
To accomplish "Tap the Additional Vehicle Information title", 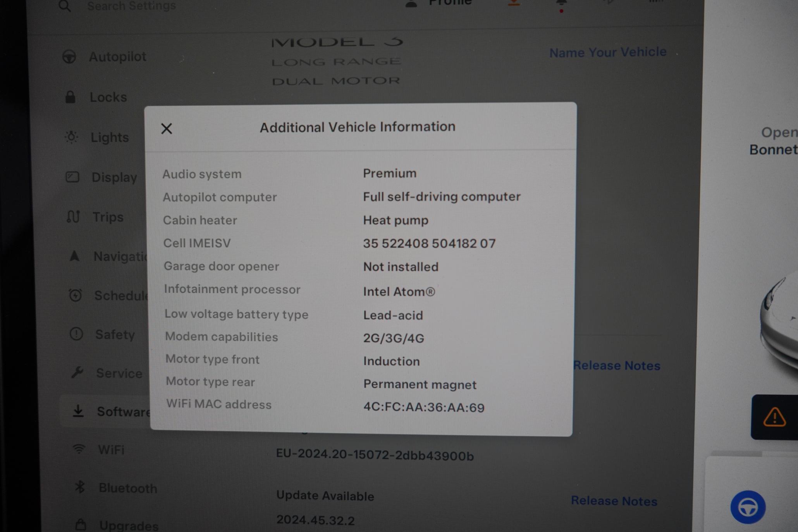I will [x=358, y=127].
